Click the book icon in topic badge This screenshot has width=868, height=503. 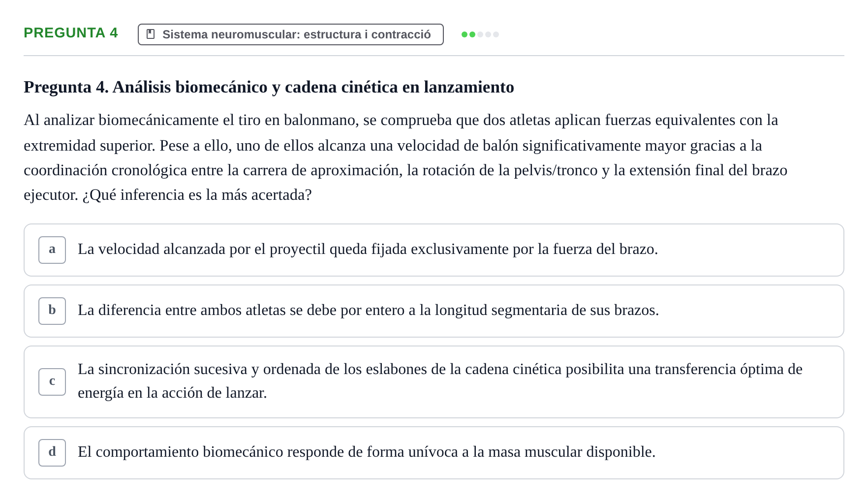click(151, 34)
